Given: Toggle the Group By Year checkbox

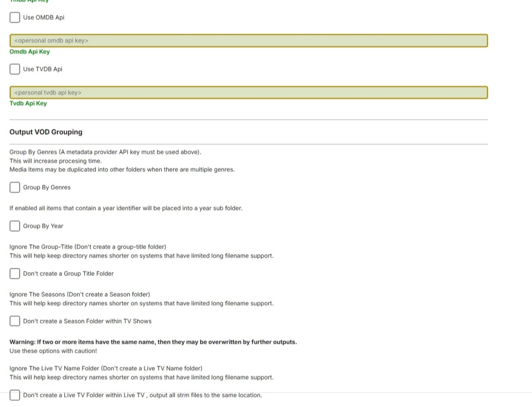Looking at the screenshot, I should tap(15, 226).
